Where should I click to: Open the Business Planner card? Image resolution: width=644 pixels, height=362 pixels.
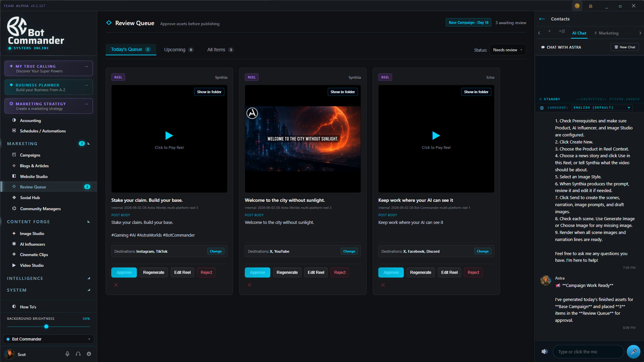click(x=49, y=87)
